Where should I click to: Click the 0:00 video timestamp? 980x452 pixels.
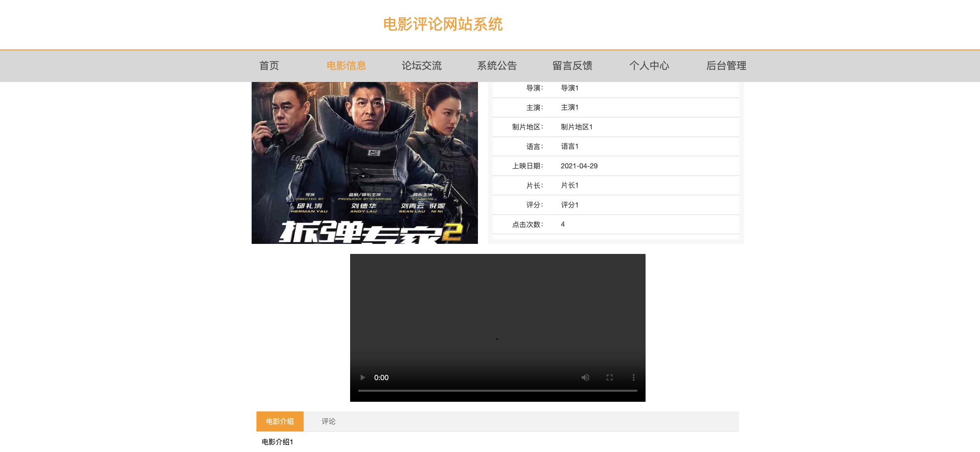pos(381,377)
